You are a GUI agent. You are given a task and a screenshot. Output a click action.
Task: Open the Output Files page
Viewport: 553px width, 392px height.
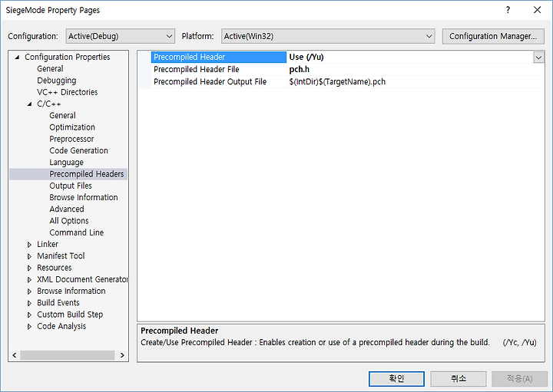(x=71, y=186)
